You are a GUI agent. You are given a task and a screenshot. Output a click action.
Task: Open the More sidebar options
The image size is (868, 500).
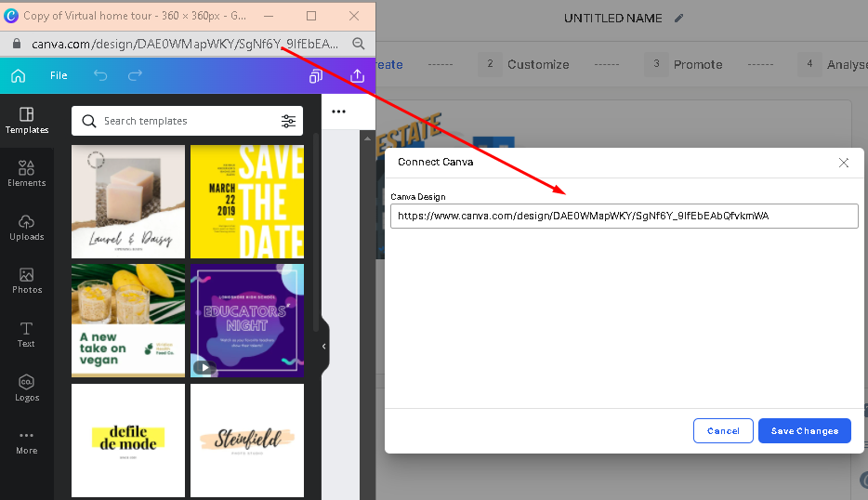(x=27, y=441)
